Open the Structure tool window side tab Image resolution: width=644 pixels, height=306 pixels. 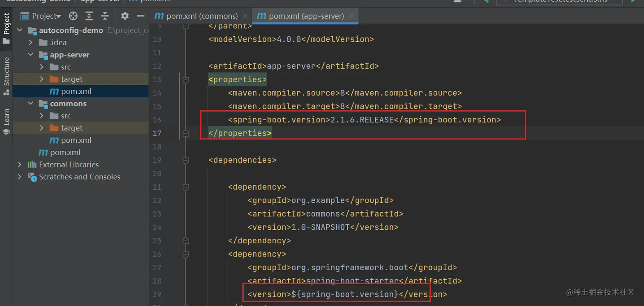click(x=6, y=76)
